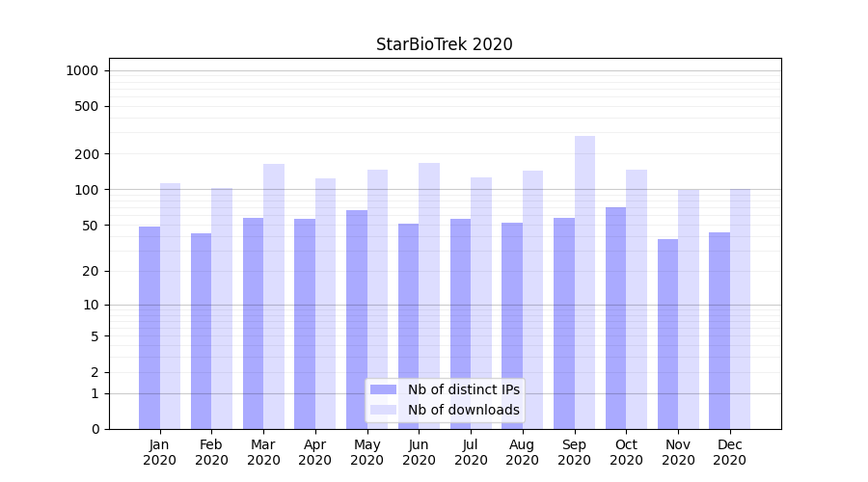Screen dimensions: 868x482
Task: Select the 'Nb of distinct IPs' legend label
Action: tap(463, 389)
